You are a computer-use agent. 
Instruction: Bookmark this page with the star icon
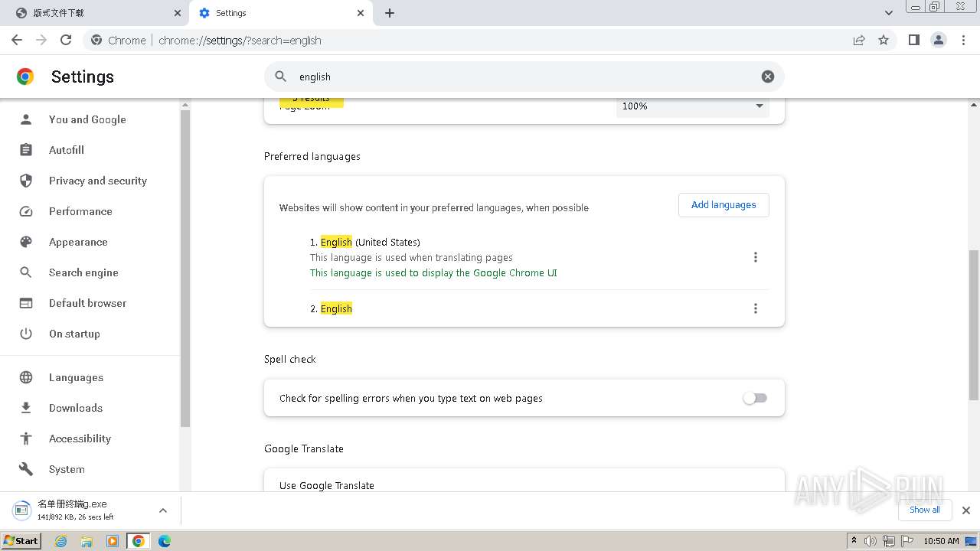[x=884, y=40]
